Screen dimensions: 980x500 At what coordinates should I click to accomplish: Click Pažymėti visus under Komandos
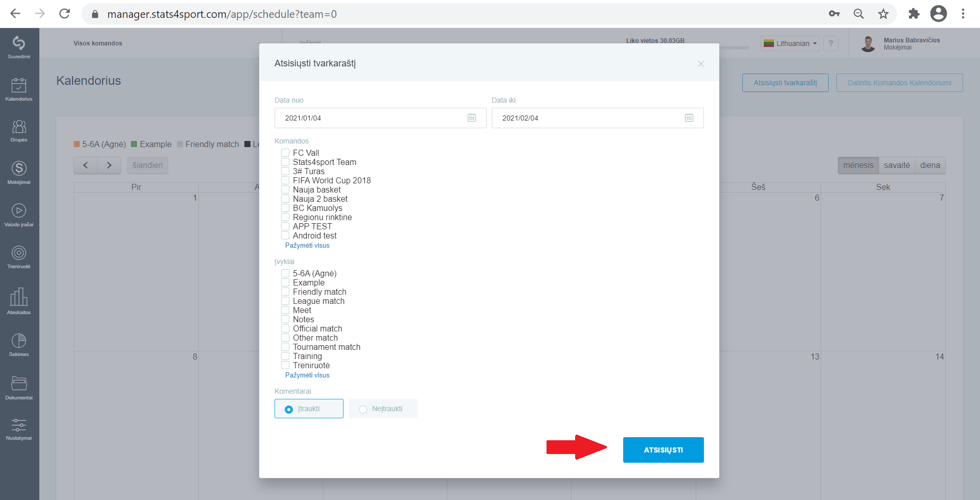[307, 246]
